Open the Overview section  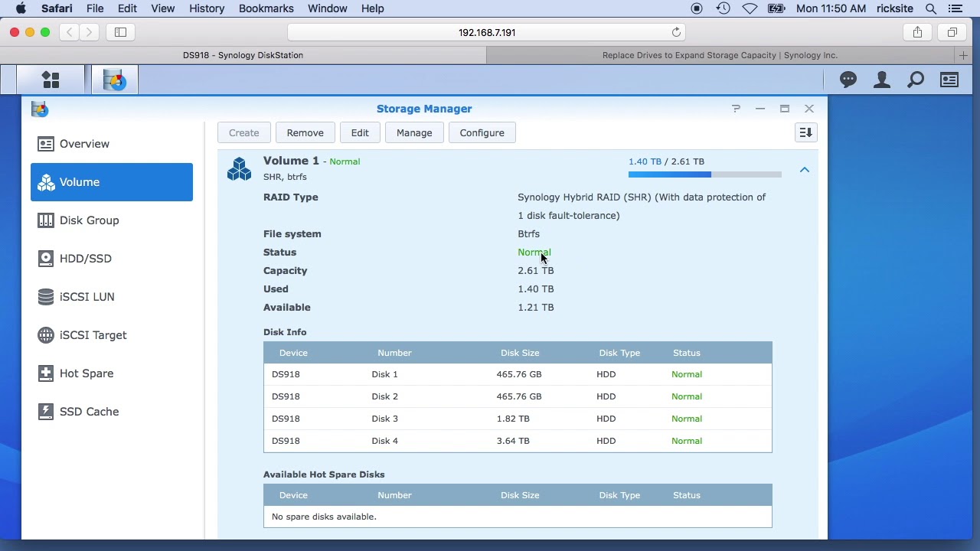pos(112,144)
